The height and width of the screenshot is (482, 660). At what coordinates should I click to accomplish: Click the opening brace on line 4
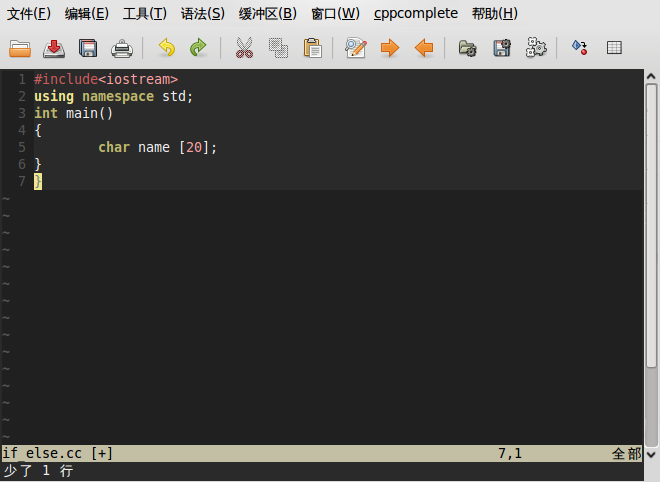click(38, 130)
